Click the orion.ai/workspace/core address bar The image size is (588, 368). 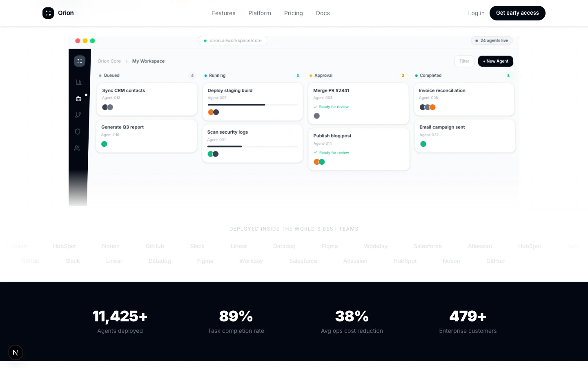(x=233, y=40)
